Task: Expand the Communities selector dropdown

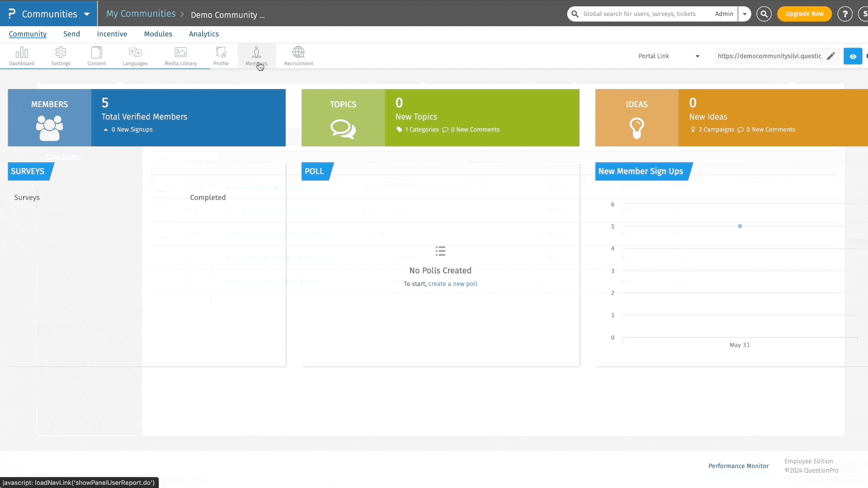Action: tap(86, 14)
